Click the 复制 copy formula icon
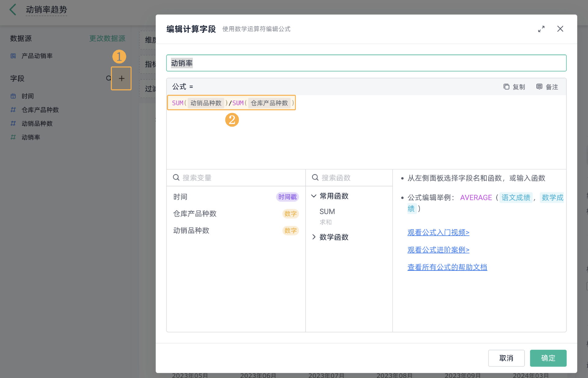This screenshot has width=588, height=378. point(506,87)
